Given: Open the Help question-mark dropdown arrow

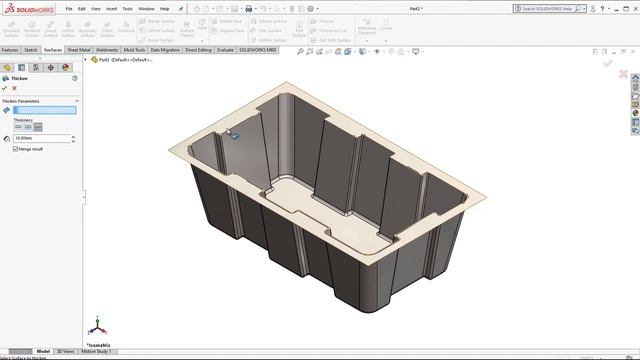Looking at the screenshot, I should [x=609, y=9].
